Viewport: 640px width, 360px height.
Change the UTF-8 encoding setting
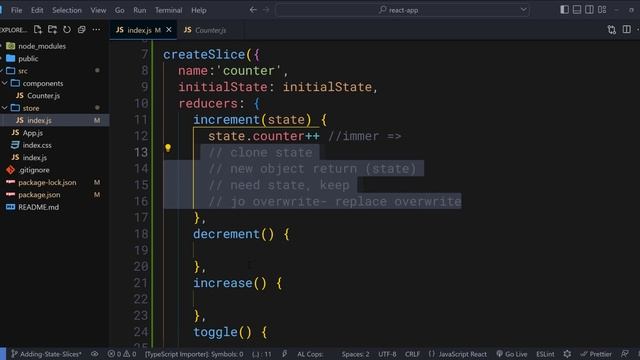(387, 354)
